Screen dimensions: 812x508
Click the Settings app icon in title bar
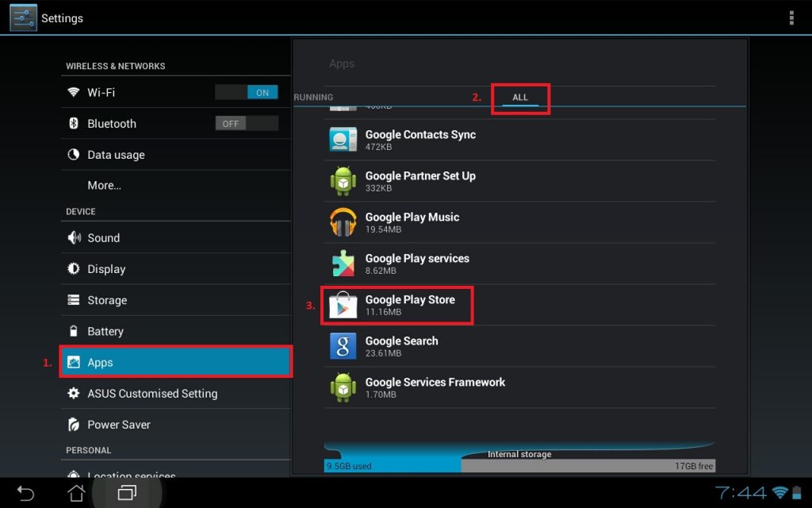(x=23, y=17)
